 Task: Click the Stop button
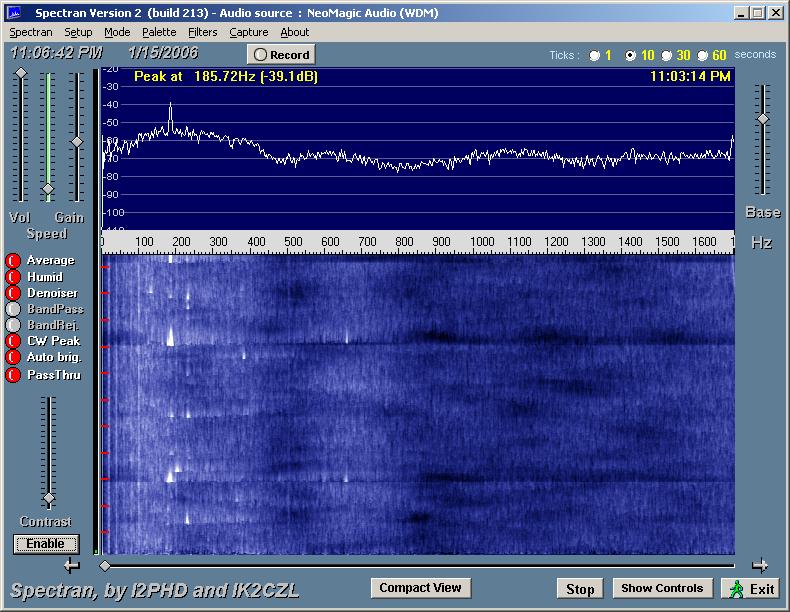click(580, 588)
